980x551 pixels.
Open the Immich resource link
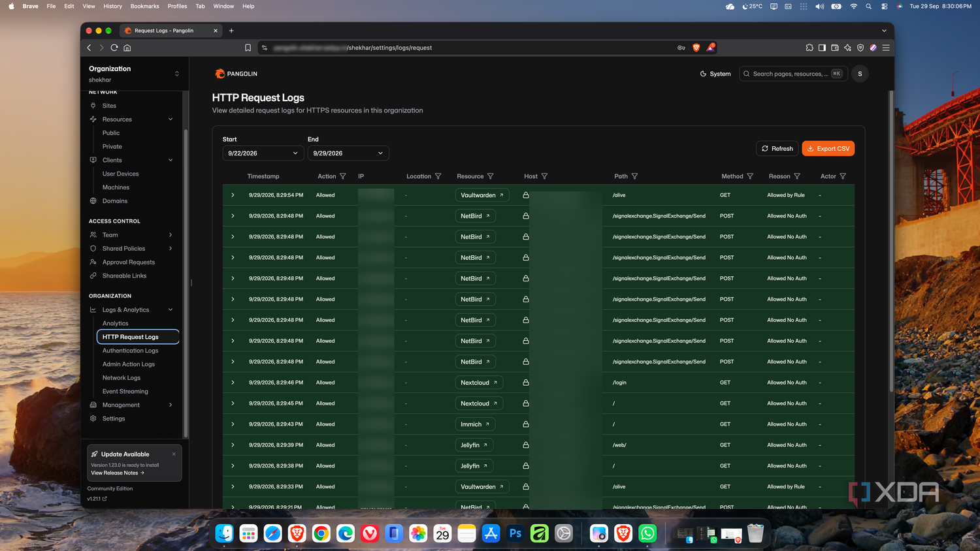point(475,424)
